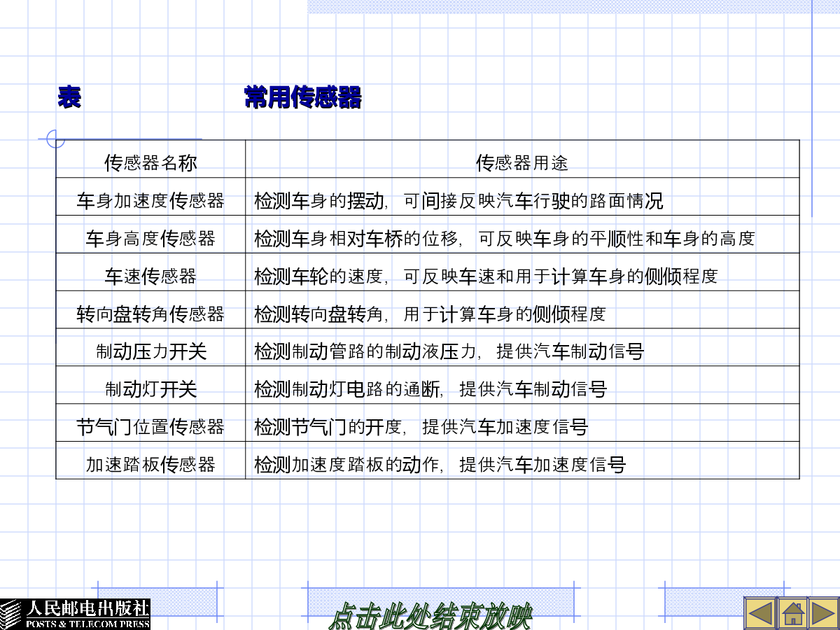The image size is (840, 630).
Task: Go to the previous slide arrow button
Action: click(759, 614)
